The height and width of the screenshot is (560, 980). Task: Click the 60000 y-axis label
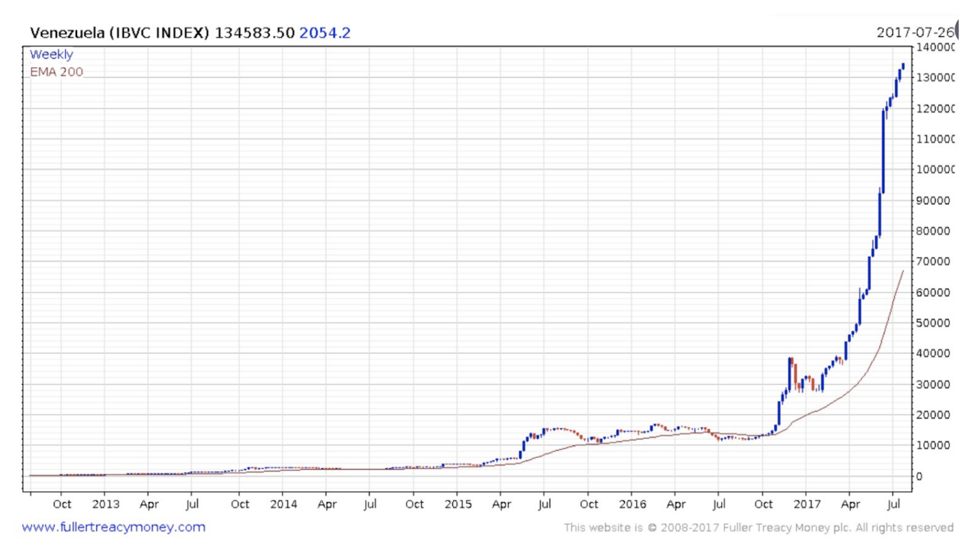[933, 293]
